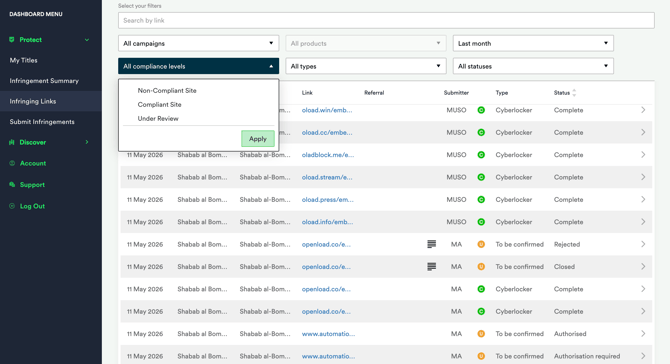Click referral notes icon in Rejected row
The height and width of the screenshot is (364, 670).
tap(432, 244)
